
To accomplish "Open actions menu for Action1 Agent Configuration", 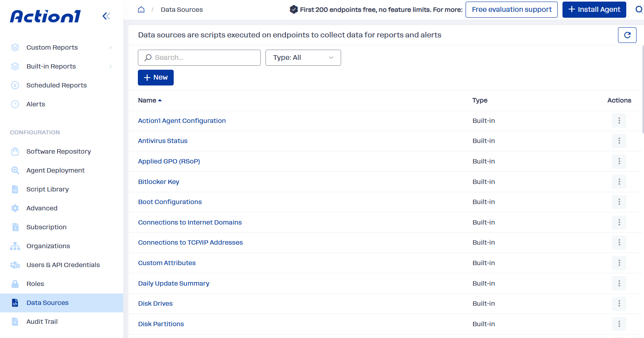I will (x=619, y=121).
